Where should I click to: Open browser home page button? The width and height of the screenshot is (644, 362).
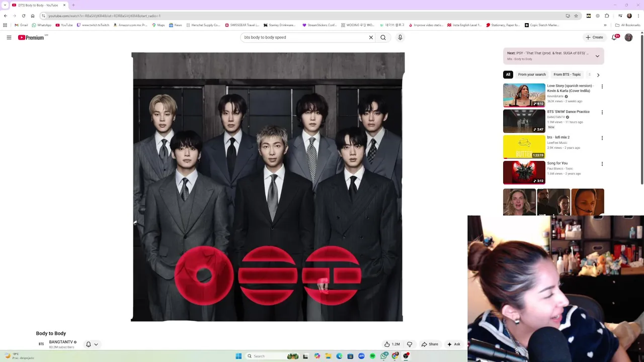pos(33,16)
